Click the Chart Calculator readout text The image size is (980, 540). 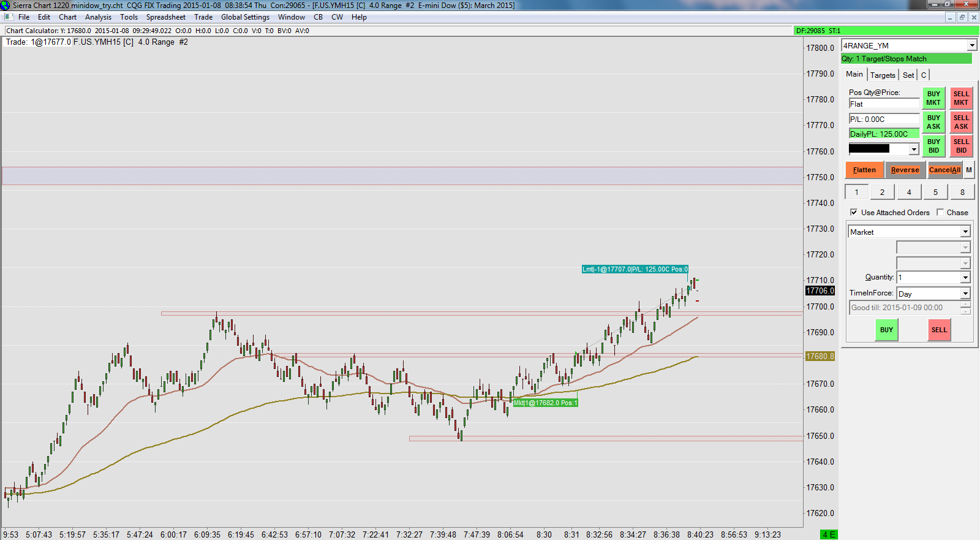point(157,31)
